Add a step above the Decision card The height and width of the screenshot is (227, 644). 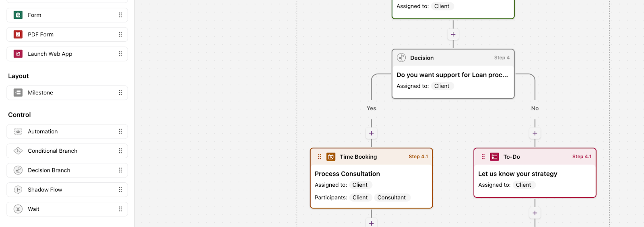click(453, 35)
